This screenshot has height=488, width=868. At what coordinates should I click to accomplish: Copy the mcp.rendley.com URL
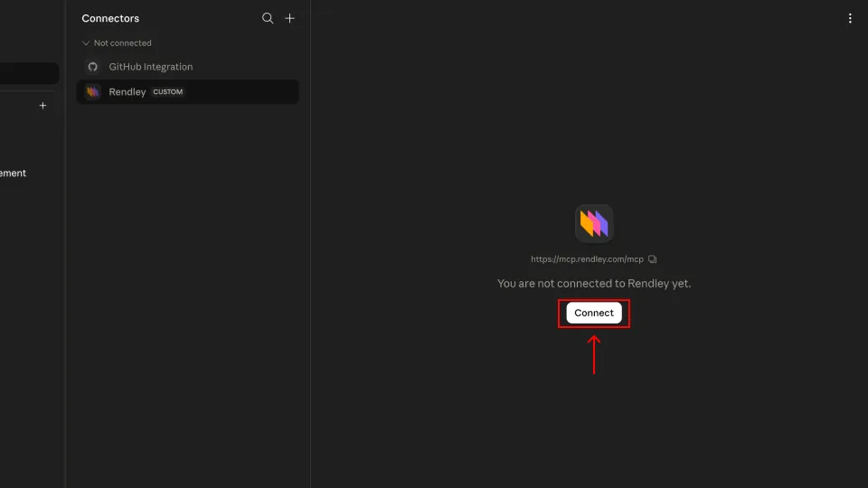653,259
